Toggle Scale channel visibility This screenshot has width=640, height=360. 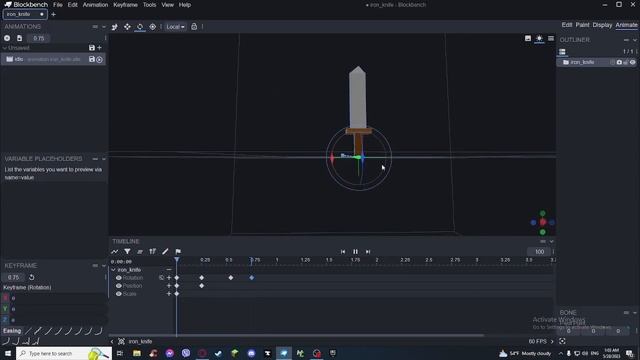point(119,294)
